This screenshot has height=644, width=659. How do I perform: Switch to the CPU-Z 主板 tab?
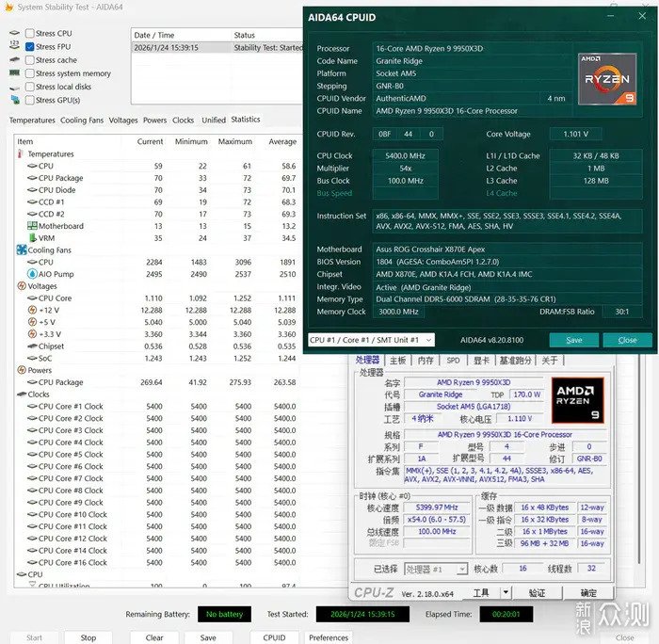click(397, 361)
